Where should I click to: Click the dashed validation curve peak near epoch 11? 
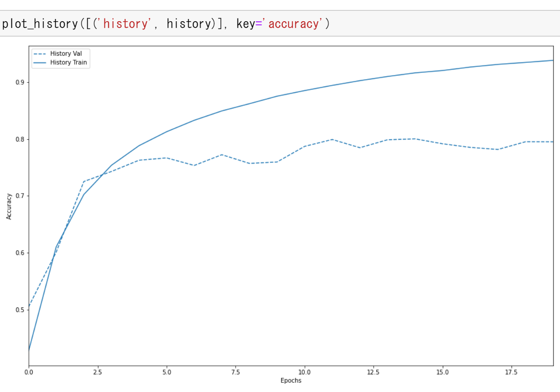pos(332,139)
